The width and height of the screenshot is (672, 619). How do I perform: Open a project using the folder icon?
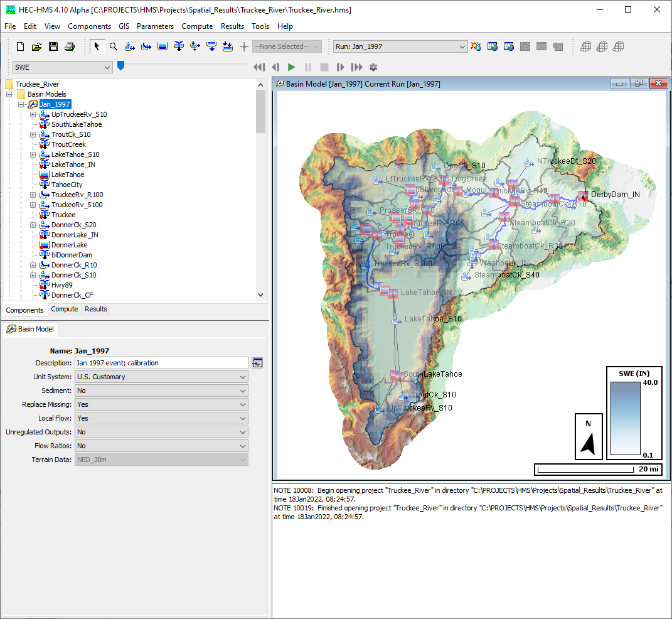click(36, 46)
